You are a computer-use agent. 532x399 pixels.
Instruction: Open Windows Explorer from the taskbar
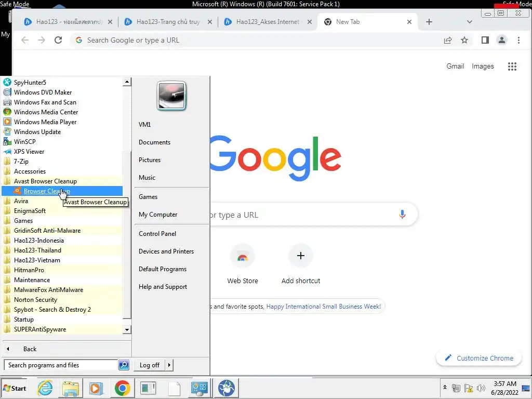point(71,388)
